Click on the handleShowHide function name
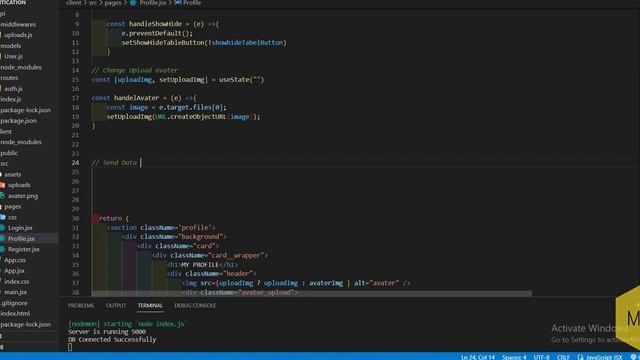 155,24
